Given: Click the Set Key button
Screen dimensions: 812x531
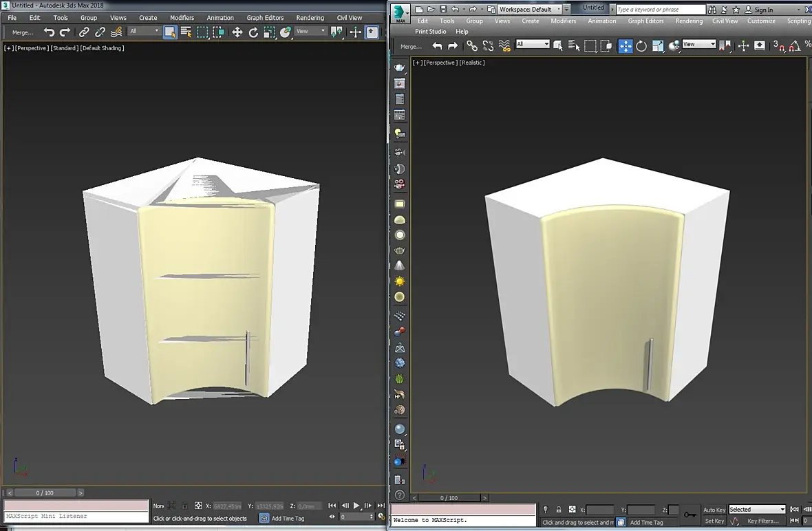Looking at the screenshot, I should click(714, 521).
